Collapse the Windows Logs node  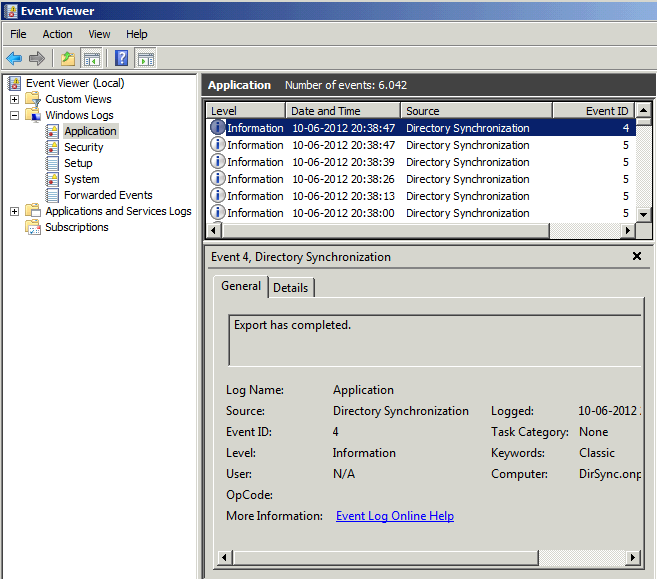(15, 115)
